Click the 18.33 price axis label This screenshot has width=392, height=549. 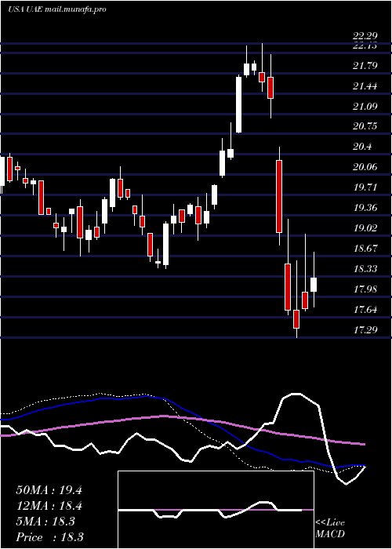[x=365, y=268]
